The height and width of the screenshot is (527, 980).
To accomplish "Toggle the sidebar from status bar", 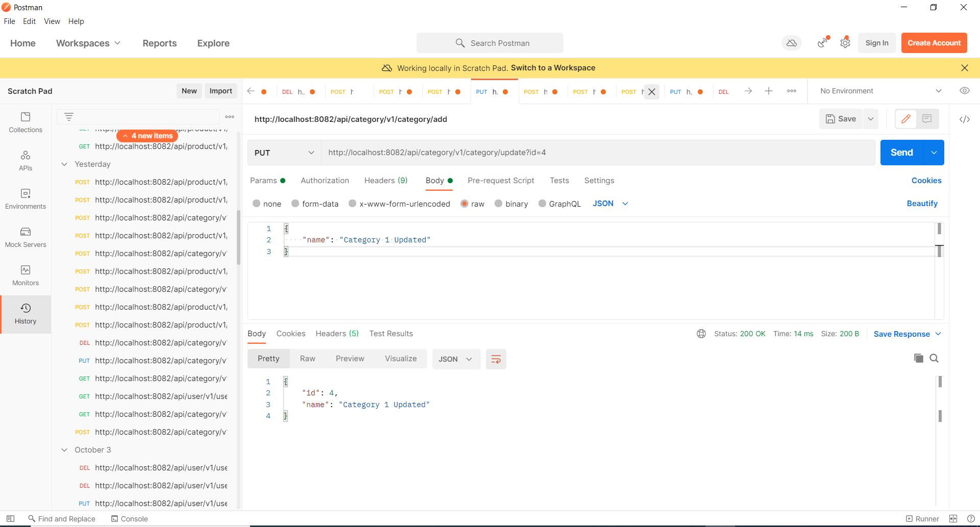I will [x=10, y=518].
